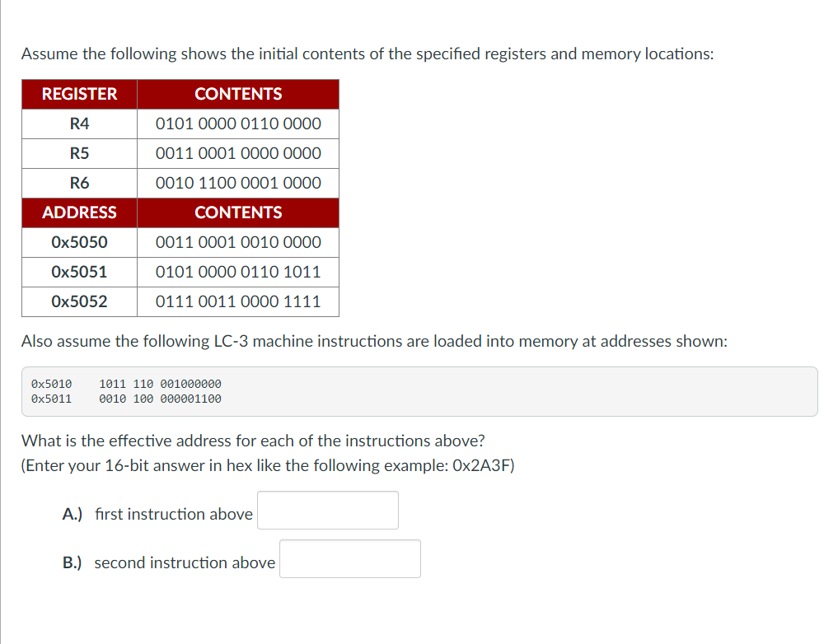This screenshot has width=838, height=644.
Task: Click the scrollbar on the right edge
Action: (x=834, y=321)
